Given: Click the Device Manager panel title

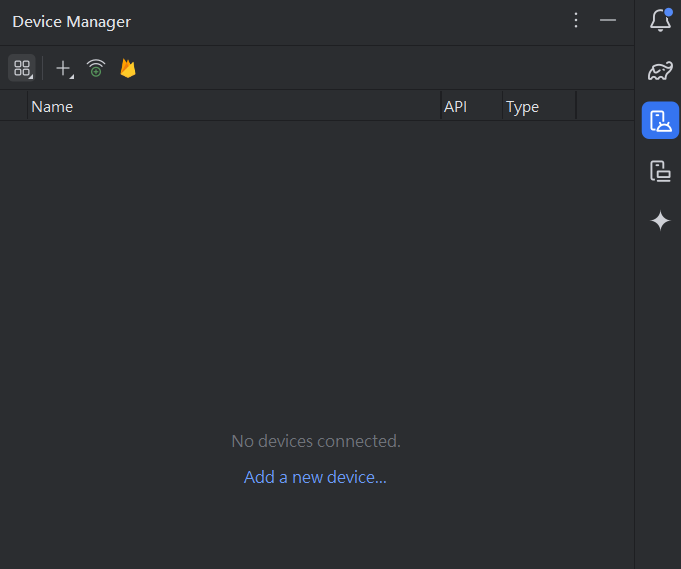Looking at the screenshot, I should (72, 22).
